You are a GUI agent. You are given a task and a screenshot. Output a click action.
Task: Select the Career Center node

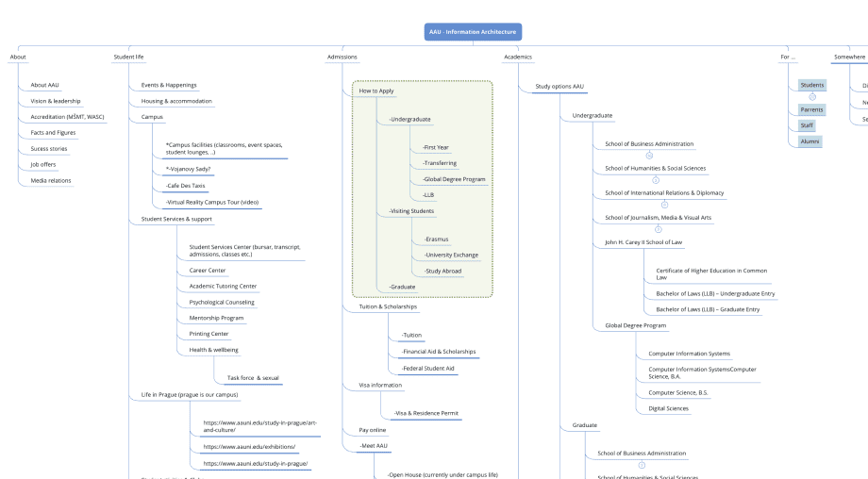[208, 271]
